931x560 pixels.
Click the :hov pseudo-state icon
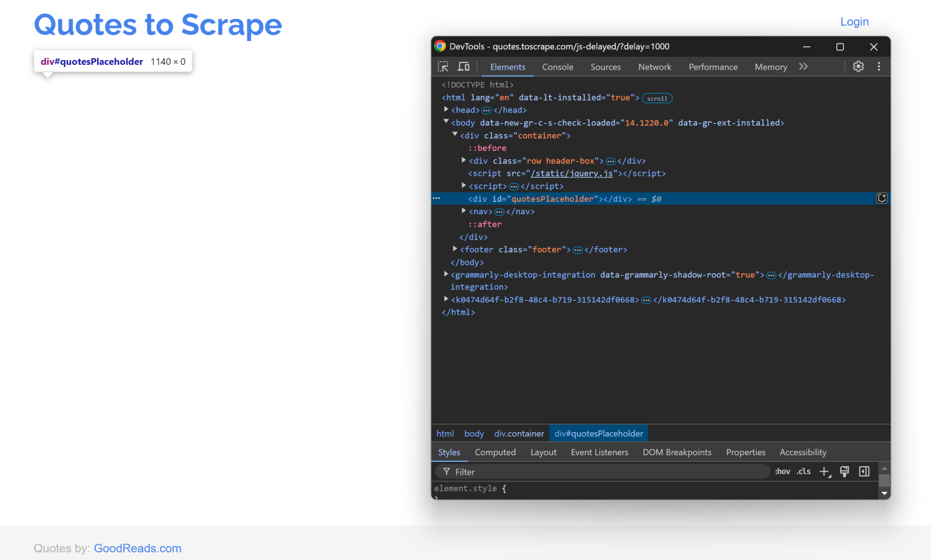pos(782,472)
